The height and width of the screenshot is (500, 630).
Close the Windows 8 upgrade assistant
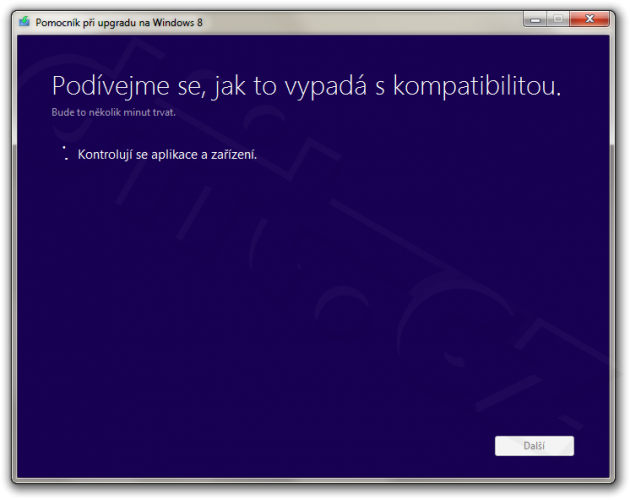point(589,19)
